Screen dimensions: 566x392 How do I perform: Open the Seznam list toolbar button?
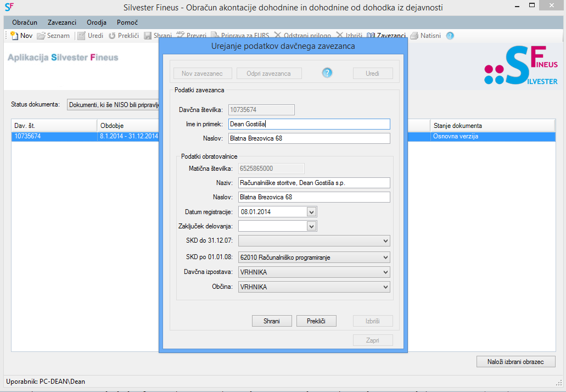click(53, 35)
